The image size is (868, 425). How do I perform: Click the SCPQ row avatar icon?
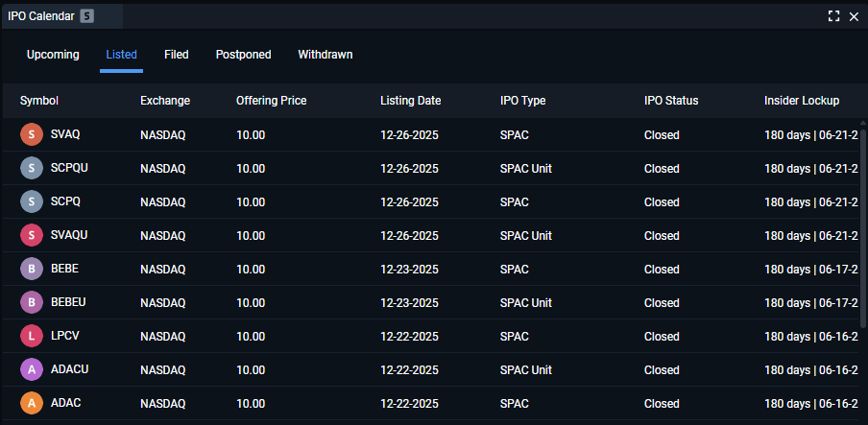(32, 202)
